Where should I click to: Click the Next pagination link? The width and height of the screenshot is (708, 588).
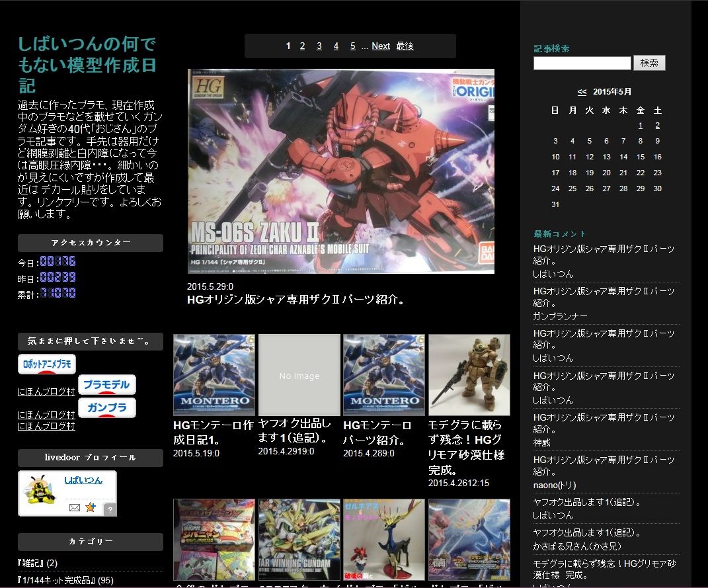tap(381, 46)
